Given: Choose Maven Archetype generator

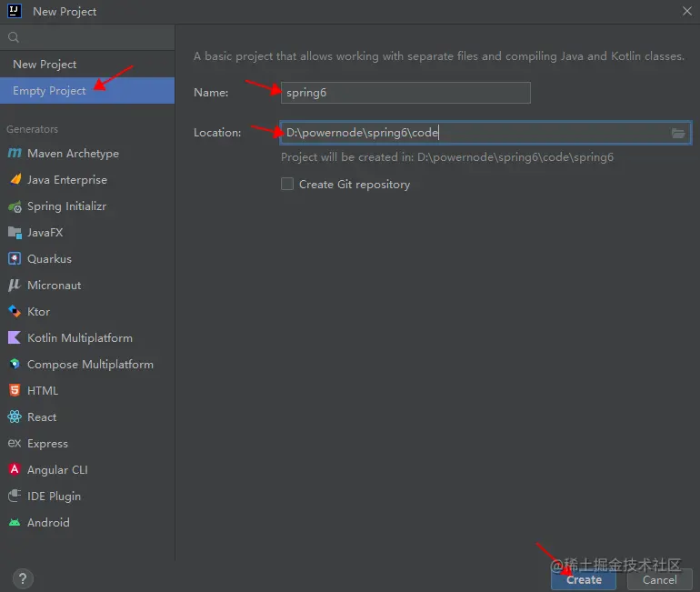Looking at the screenshot, I should 87,153.
